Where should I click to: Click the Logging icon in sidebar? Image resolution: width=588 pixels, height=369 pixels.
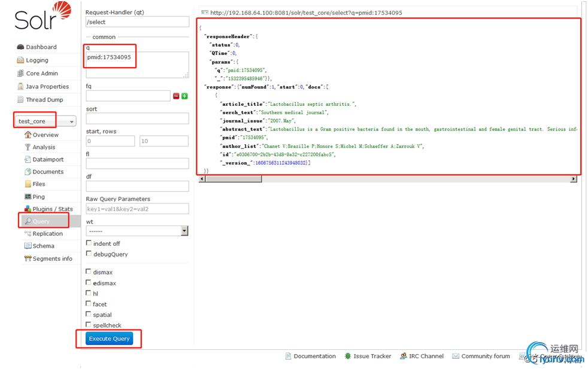point(20,60)
